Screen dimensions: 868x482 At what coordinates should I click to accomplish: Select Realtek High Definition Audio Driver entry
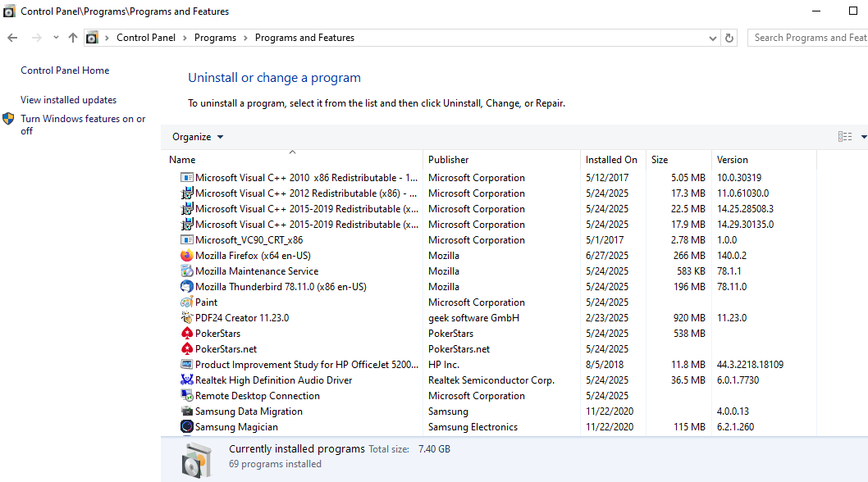(x=273, y=380)
